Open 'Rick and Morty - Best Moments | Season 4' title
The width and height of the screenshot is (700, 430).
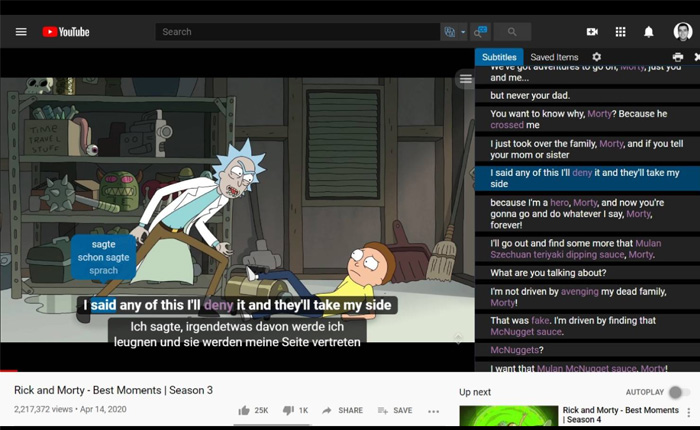coord(621,414)
